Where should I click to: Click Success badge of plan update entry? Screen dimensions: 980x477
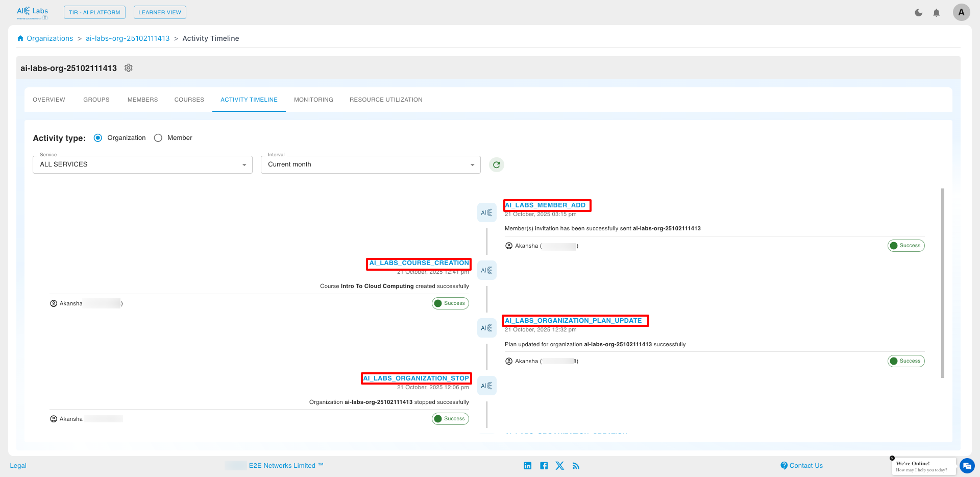[x=906, y=361]
